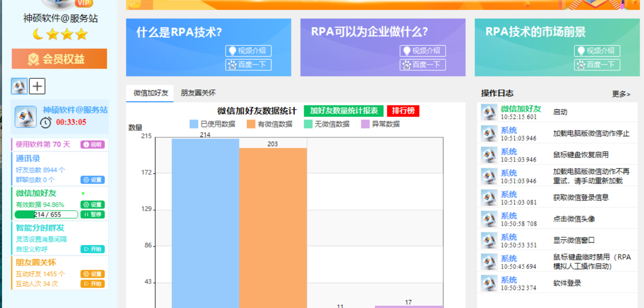644x308 pixels.
Task: Click the 神硕软件@服务站 name in the timer card
Action: coord(75,110)
